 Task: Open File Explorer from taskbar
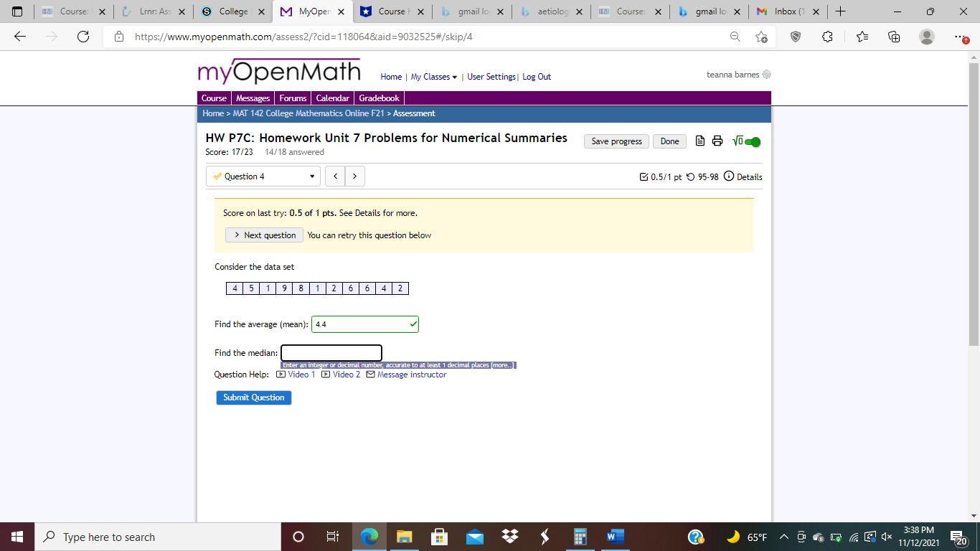tap(404, 537)
